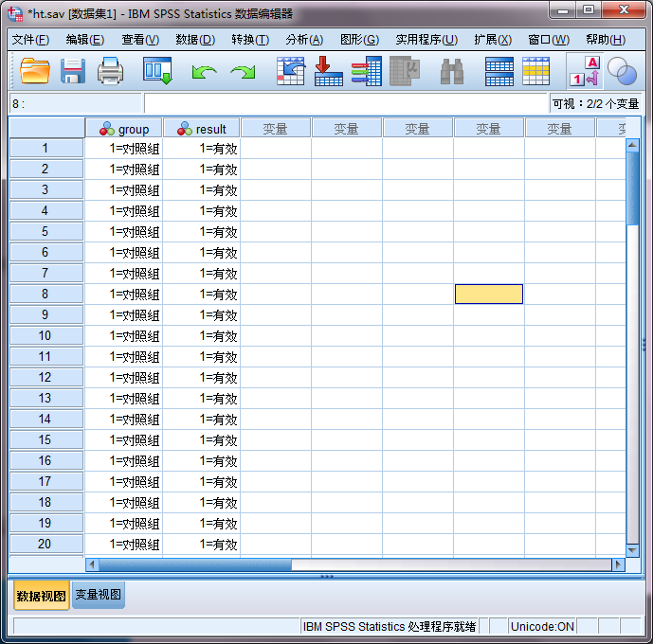Open the 编辑(E) menu
This screenshot has width=653, height=644.
pyautogui.click(x=85, y=40)
